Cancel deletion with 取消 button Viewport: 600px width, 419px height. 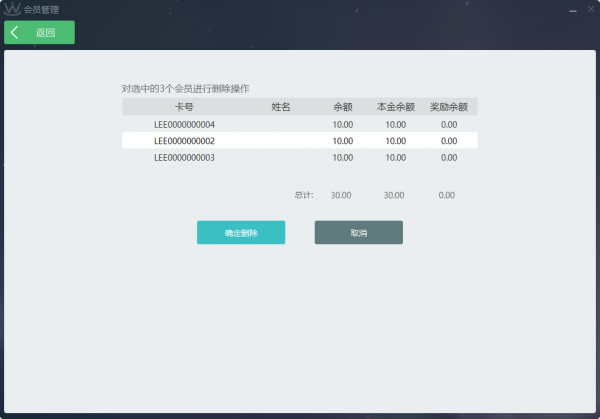pos(359,233)
